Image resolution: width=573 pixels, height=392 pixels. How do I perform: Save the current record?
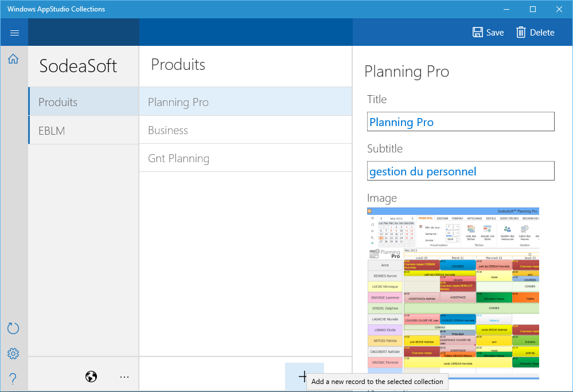click(488, 33)
